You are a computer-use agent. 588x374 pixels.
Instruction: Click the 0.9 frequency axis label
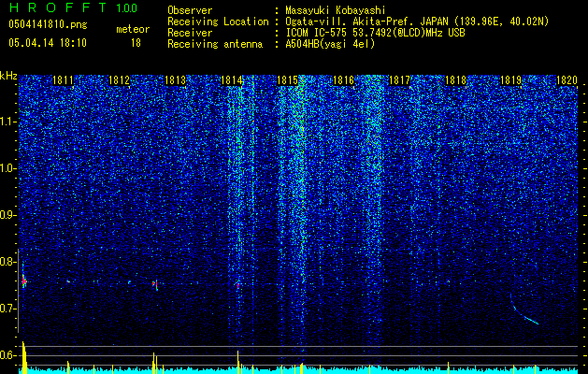coord(8,215)
